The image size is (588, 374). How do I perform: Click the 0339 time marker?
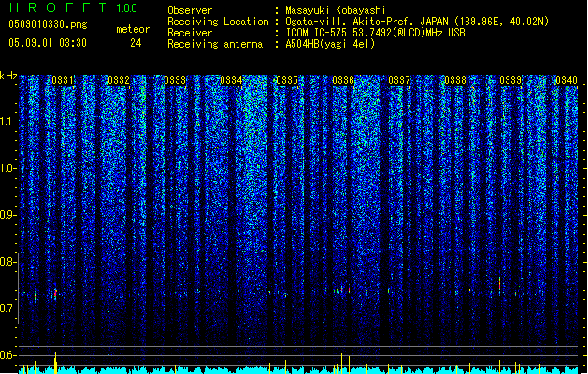point(510,80)
